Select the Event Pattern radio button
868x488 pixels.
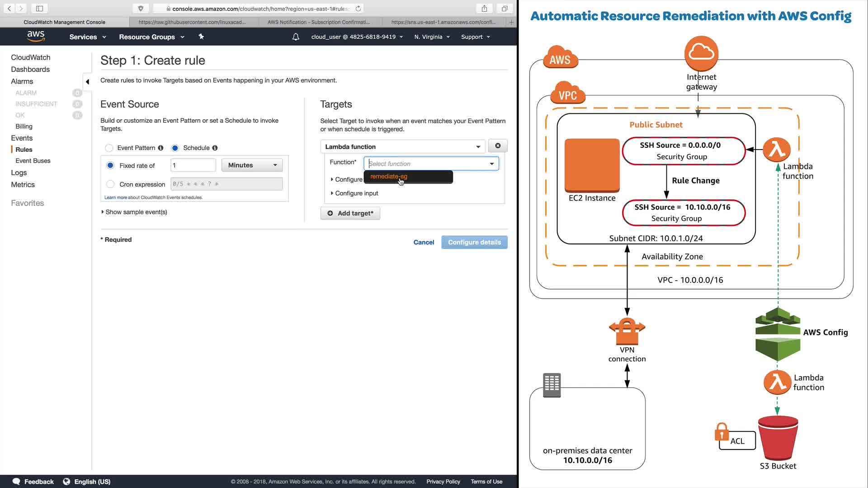(x=109, y=148)
